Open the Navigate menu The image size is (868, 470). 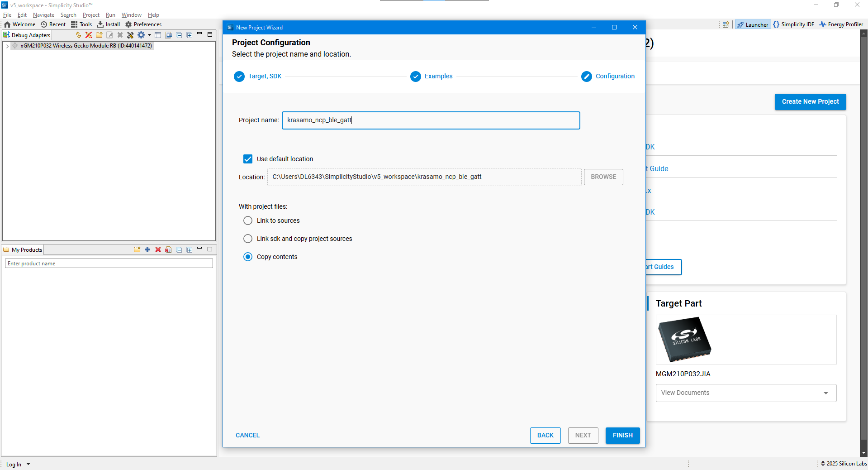[43, 15]
